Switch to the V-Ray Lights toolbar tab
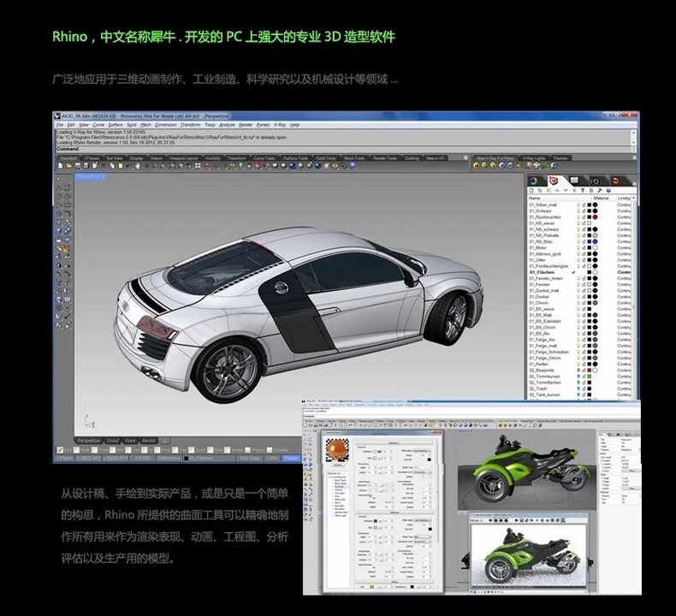This screenshot has width=676, height=616. [534, 158]
